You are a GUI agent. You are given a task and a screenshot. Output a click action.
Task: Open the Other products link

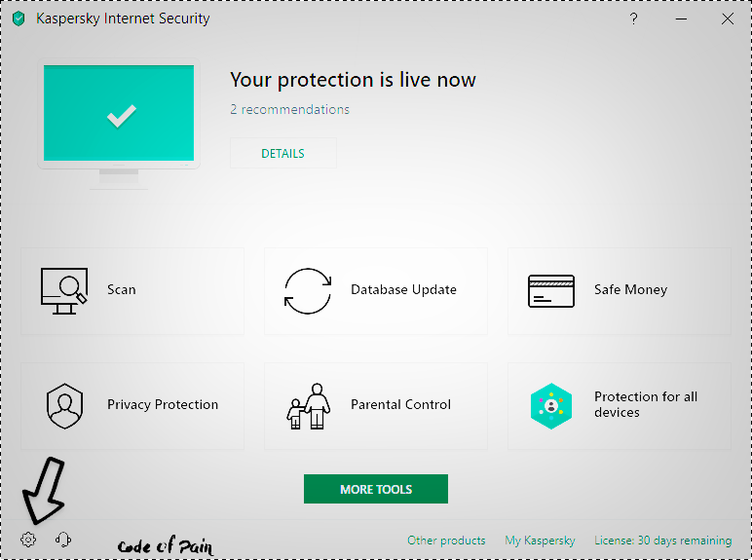click(446, 541)
